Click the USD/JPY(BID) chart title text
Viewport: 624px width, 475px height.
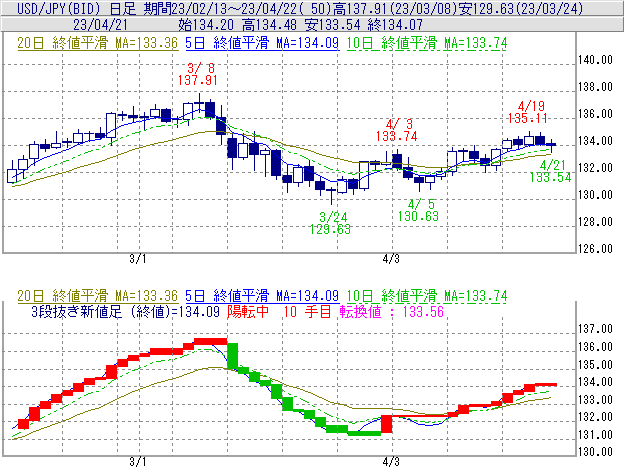pyautogui.click(x=59, y=8)
